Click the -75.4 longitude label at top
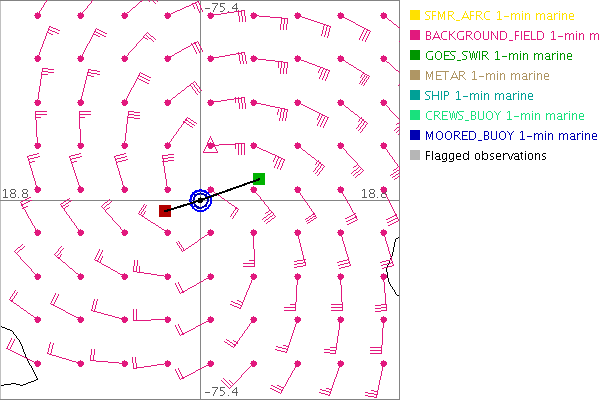The width and height of the screenshot is (600, 400). (220, 8)
